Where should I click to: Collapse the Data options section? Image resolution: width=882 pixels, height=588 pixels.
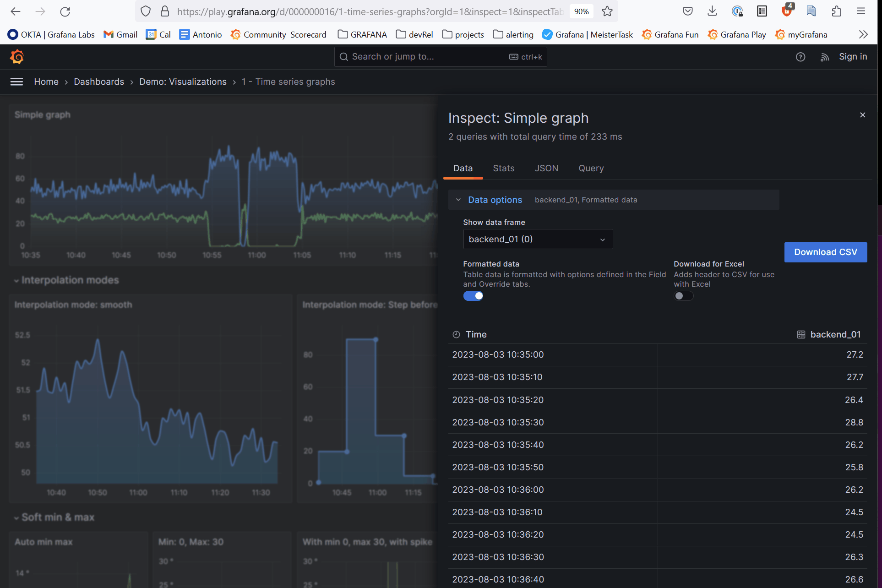(x=458, y=200)
